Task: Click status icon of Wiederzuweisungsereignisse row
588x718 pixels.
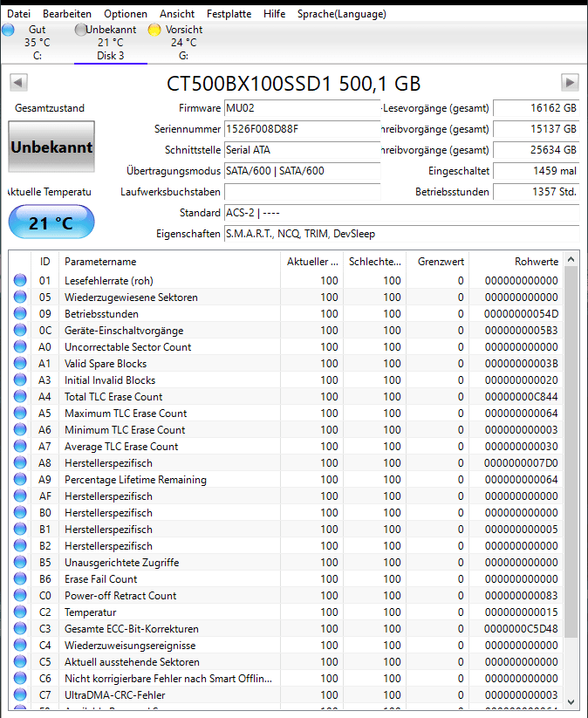Action: 20,645
